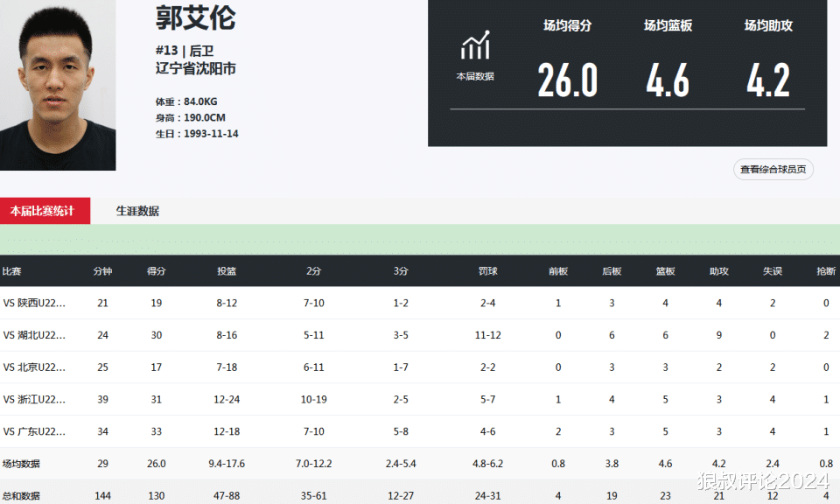Click the player portrait photo
The width and height of the screenshot is (840, 504).
(58, 85)
